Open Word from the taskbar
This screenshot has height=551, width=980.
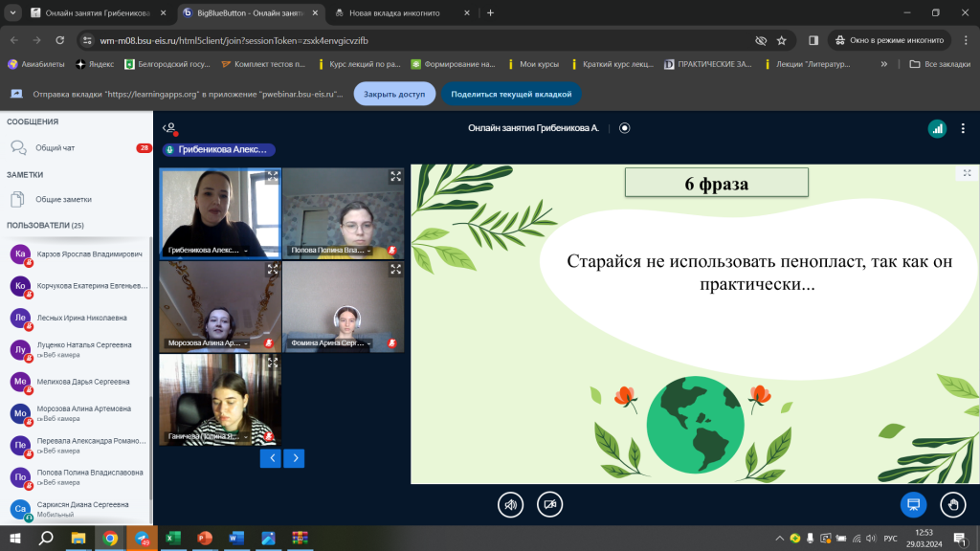(236, 538)
